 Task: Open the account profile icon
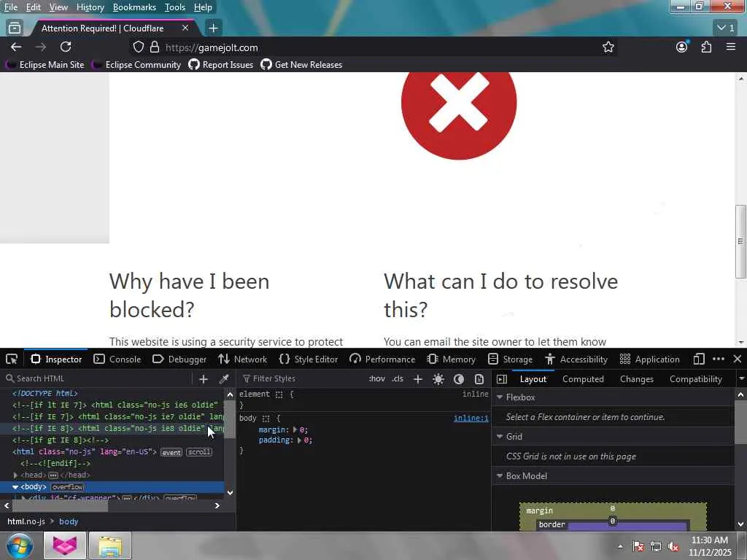pyautogui.click(x=682, y=47)
